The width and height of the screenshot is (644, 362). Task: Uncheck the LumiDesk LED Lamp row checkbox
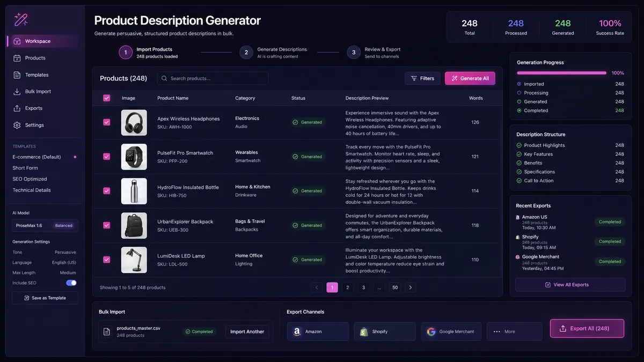pyautogui.click(x=106, y=260)
